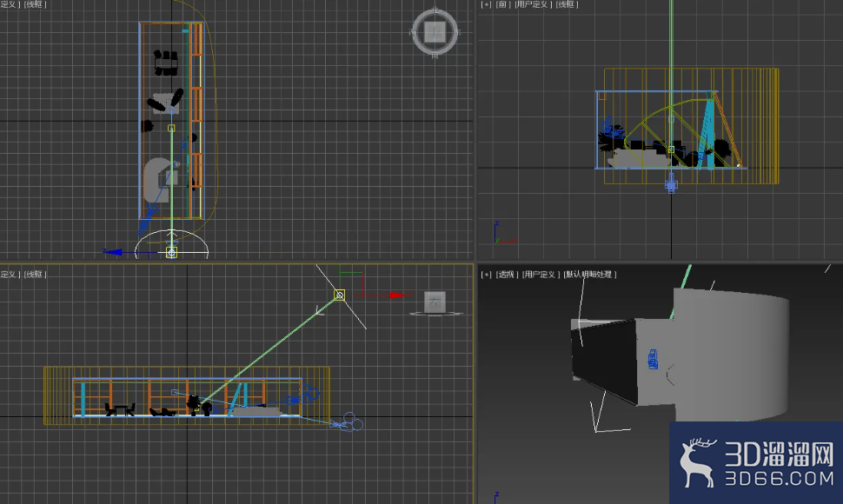This screenshot has height=504, width=843.
Task: Click the top face of the top viewport ViewCube
Action: (x=435, y=32)
